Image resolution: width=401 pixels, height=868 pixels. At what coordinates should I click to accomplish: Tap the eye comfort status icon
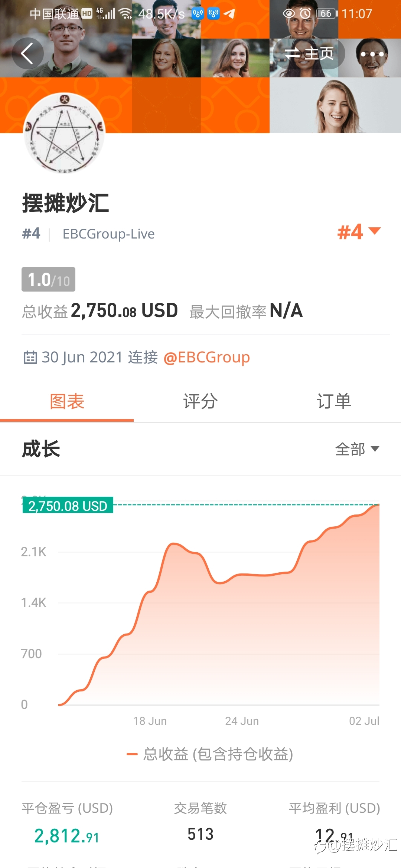(x=289, y=14)
